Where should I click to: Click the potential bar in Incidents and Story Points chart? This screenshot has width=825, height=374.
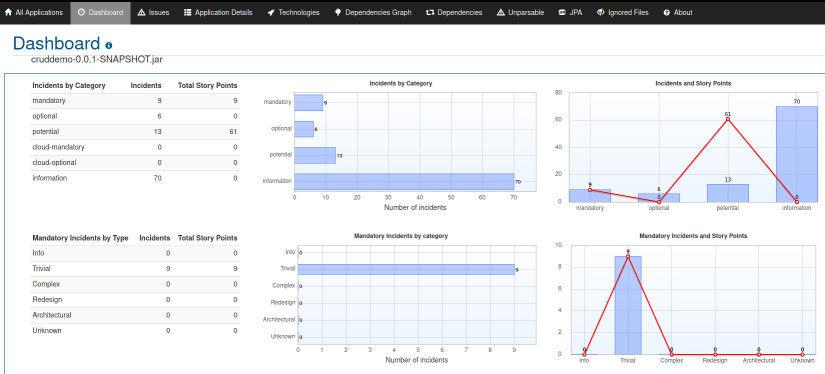[x=728, y=193]
